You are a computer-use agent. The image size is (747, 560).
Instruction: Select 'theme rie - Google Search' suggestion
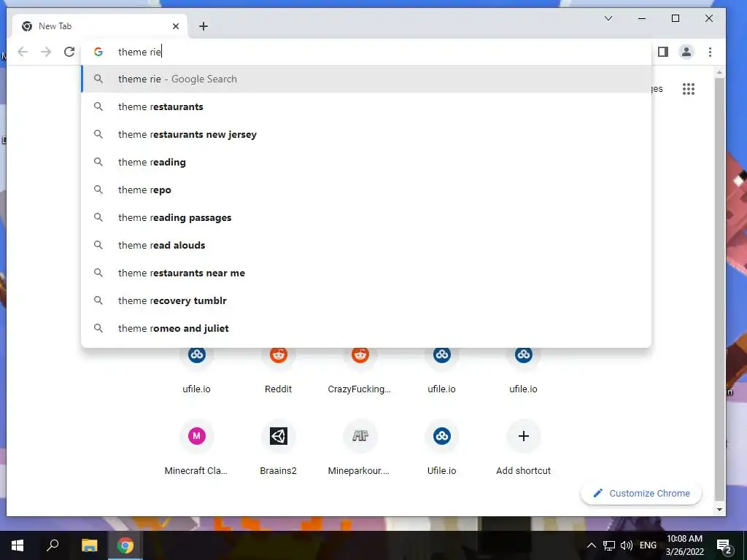click(x=366, y=79)
